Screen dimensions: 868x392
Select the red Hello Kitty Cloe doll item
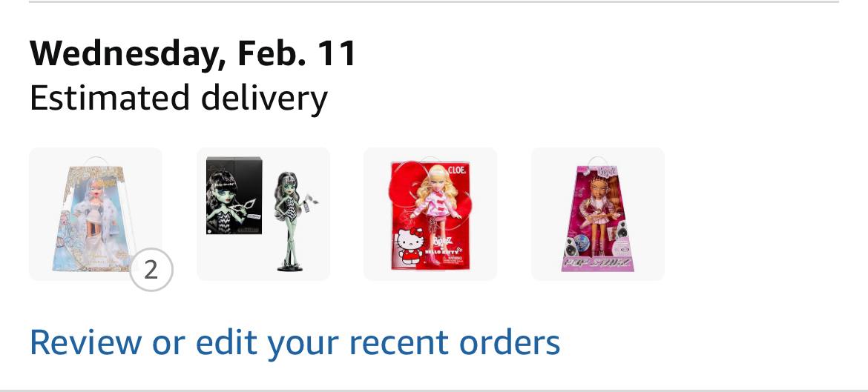(430, 214)
